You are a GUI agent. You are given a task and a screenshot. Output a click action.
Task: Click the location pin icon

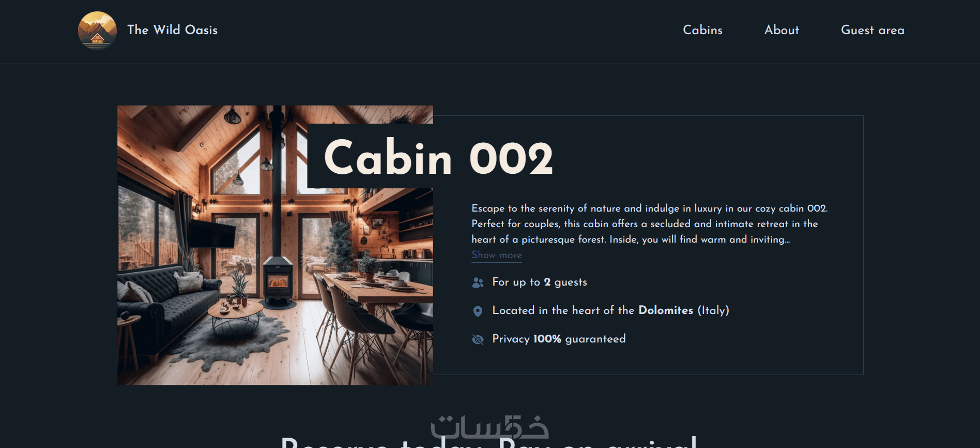(x=478, y=311)
